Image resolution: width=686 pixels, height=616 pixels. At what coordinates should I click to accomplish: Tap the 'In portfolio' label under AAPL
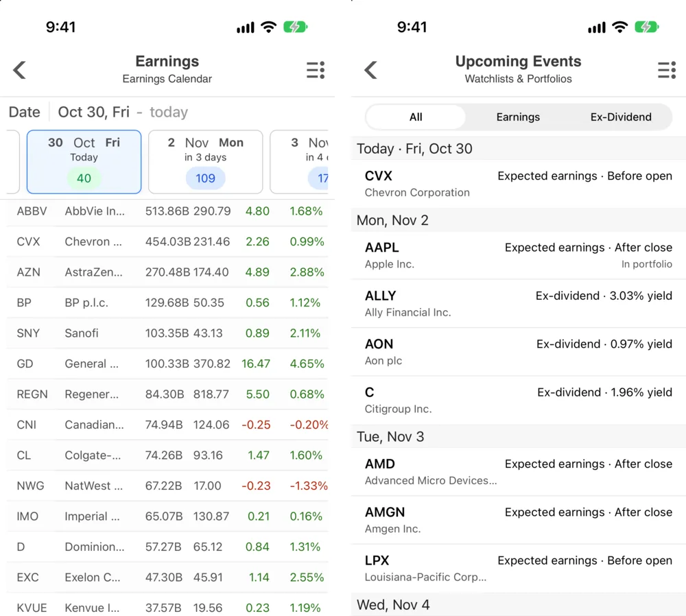(647, 264)
